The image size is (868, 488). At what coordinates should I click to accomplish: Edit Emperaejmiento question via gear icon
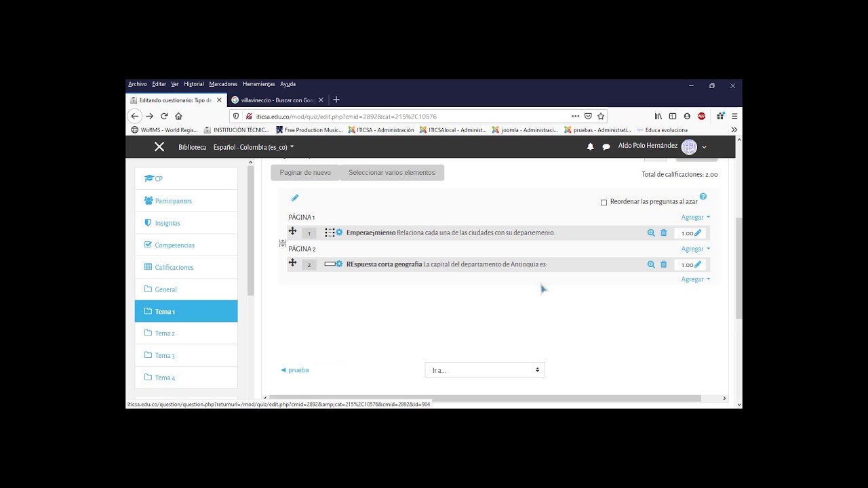(x=339, y=232)
